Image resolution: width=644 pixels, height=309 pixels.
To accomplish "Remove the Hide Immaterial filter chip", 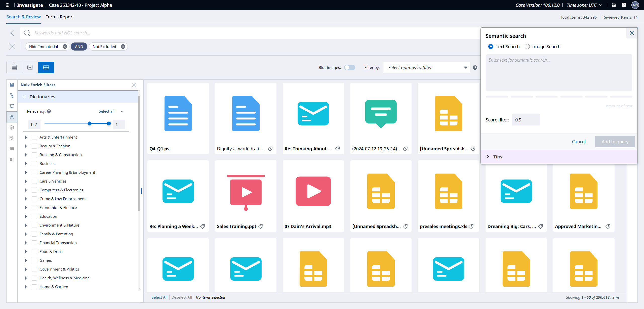I will tap(65, 47).
